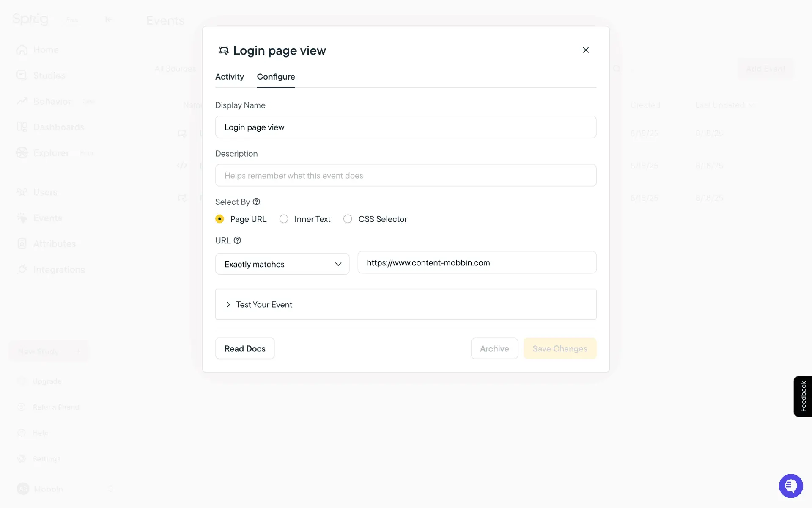Select the Inner Text radio option
Viewport: 812px width, 508px height.
(x=284, y=219)
